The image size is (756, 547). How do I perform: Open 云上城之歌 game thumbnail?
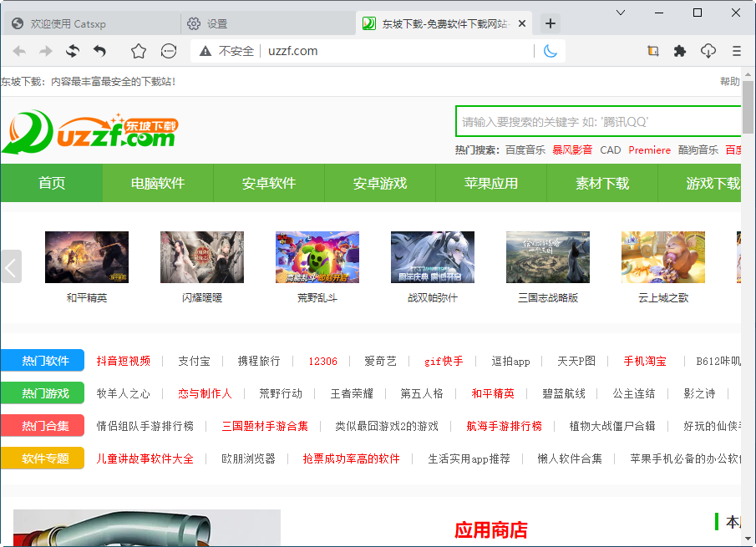click(x=663, y=257)
